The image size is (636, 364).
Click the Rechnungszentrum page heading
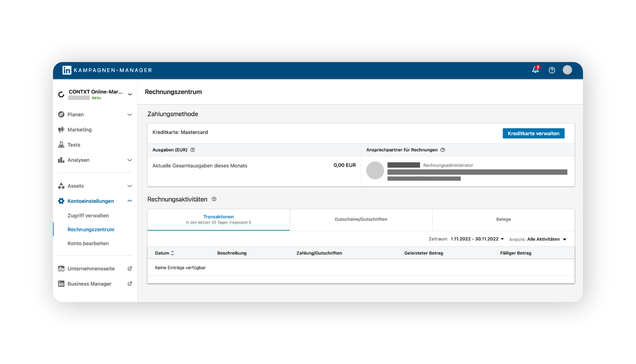click(x=173, y=92)
